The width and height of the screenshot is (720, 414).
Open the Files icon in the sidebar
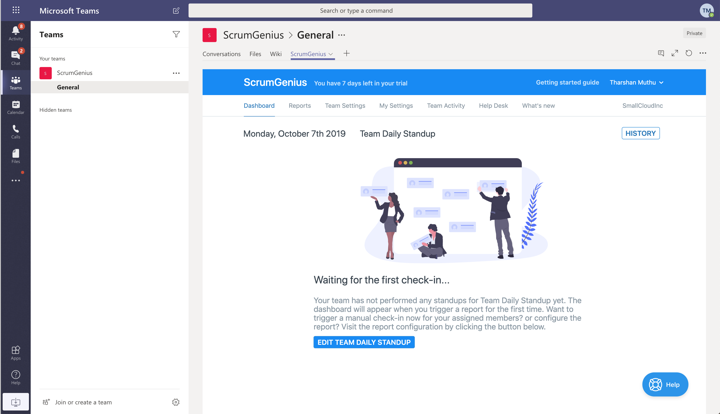point(16,156)
